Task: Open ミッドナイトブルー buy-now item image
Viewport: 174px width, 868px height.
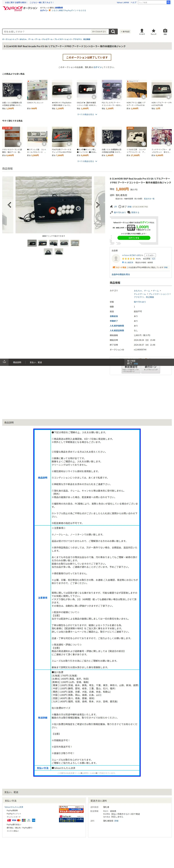Action: pos(162,137)
